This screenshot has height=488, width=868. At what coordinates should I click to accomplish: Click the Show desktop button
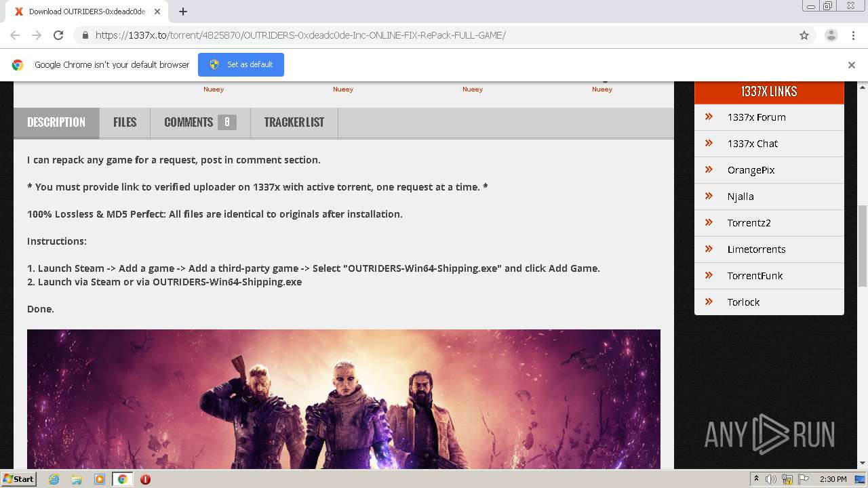tap(861, 479)
